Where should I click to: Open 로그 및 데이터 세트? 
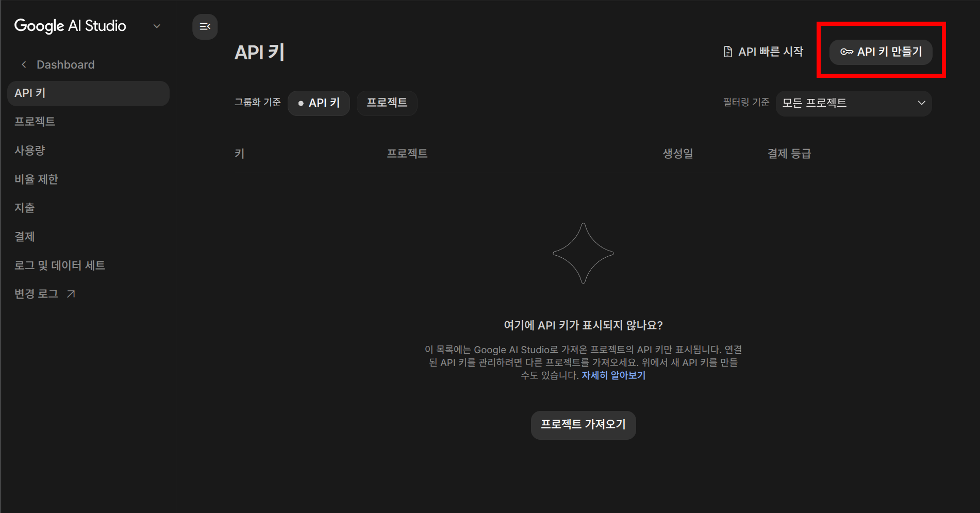60,266
